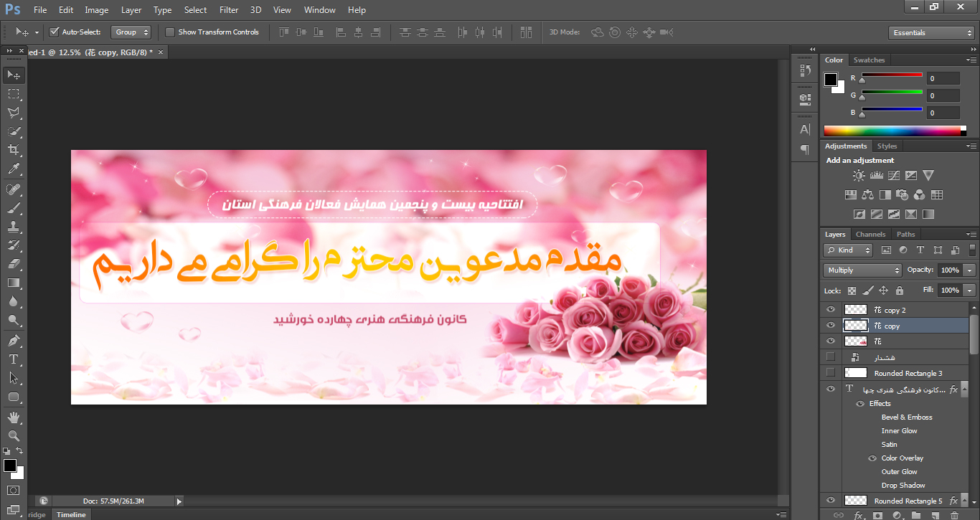Open the Auto-Select Group dropdown
This screenshot has width=980, height=520.
pos(132,32)
